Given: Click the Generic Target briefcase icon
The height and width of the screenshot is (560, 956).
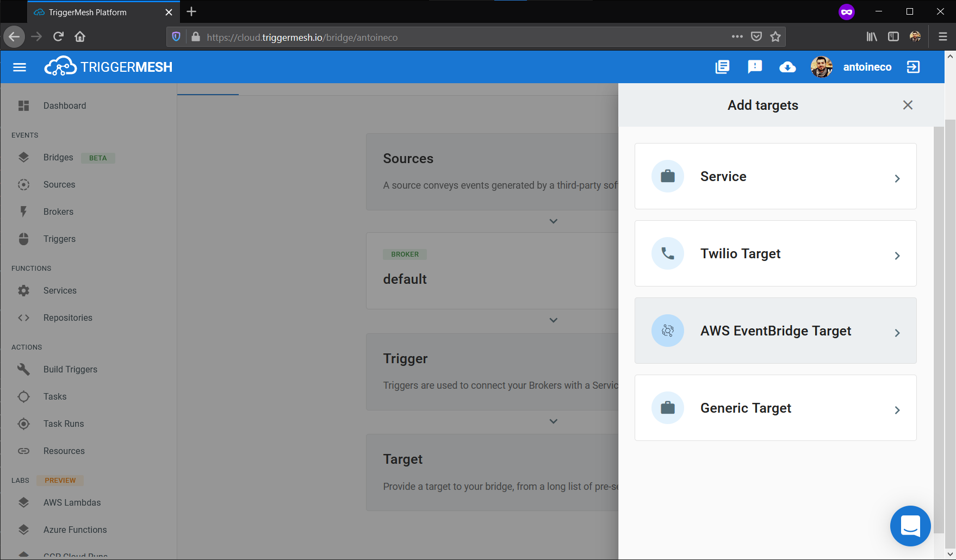Looking at the screenshot, I should (668, 408).
